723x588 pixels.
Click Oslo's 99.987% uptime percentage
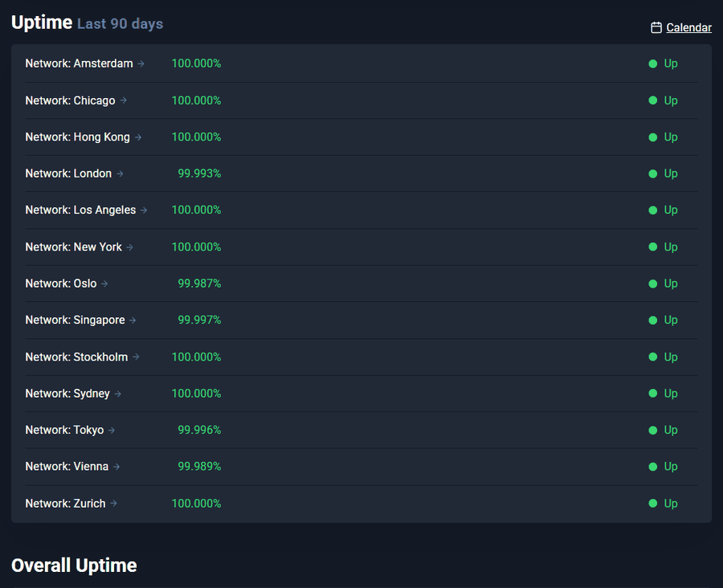199,284
